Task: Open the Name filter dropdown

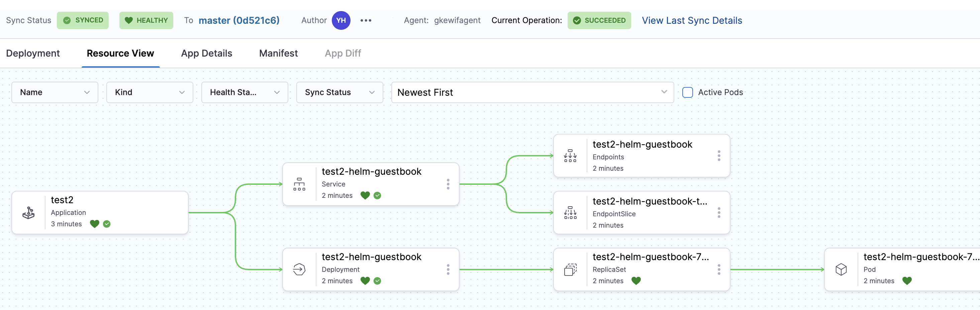Action: [55, 92]
